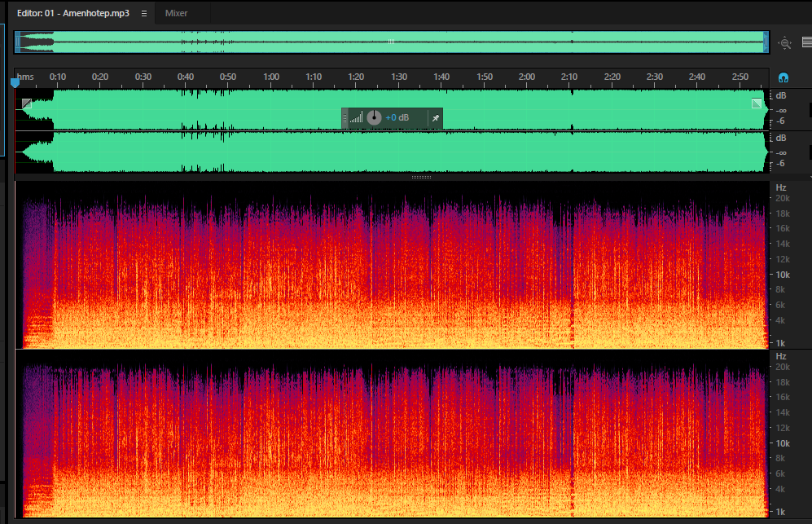The width and height of the screenshot is (812, 524).
Task: Click the 2:20 mark on timeline ruler
Action: (612, 77)
